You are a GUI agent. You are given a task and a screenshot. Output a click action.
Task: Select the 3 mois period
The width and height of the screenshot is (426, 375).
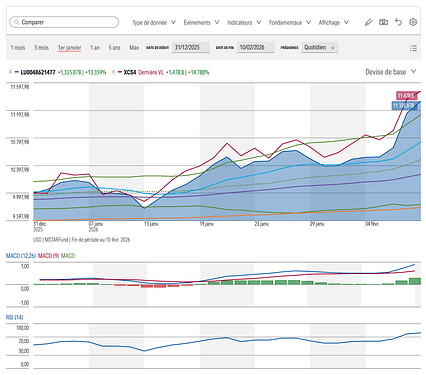[x=41, y=48]
